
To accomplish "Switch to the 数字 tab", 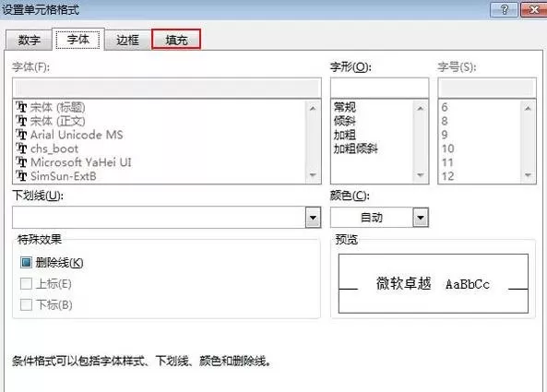I will tap(30, 40).
